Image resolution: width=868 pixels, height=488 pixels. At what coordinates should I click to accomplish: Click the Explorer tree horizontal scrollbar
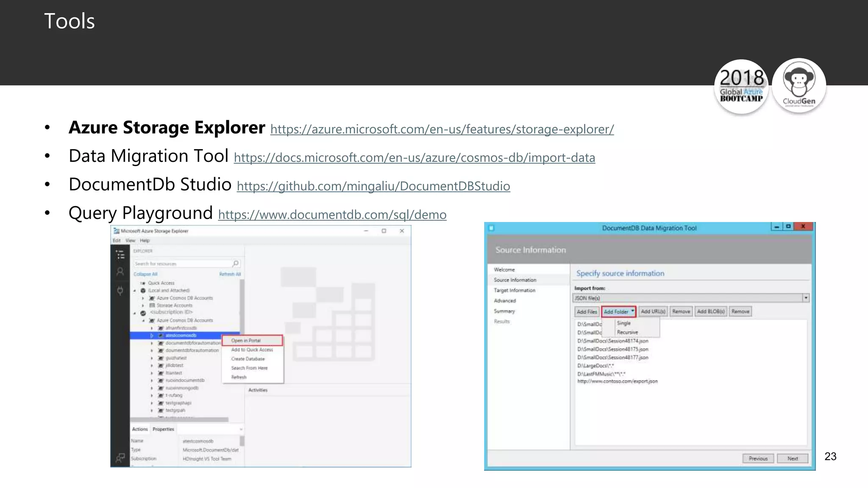click(180, 419)
